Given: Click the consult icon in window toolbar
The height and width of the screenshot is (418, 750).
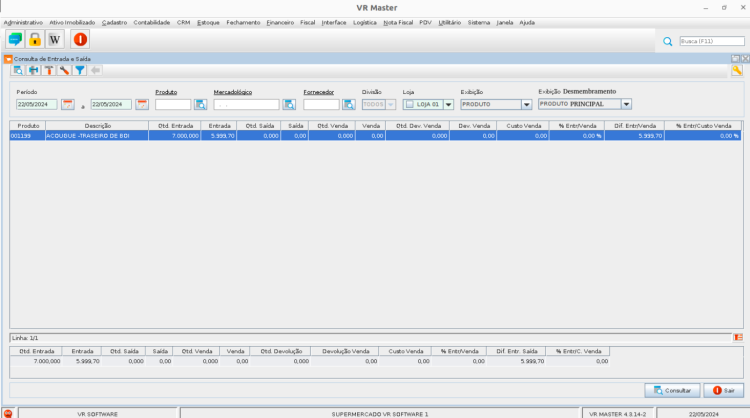Looking at the screenshot, I should coord(18,70).
